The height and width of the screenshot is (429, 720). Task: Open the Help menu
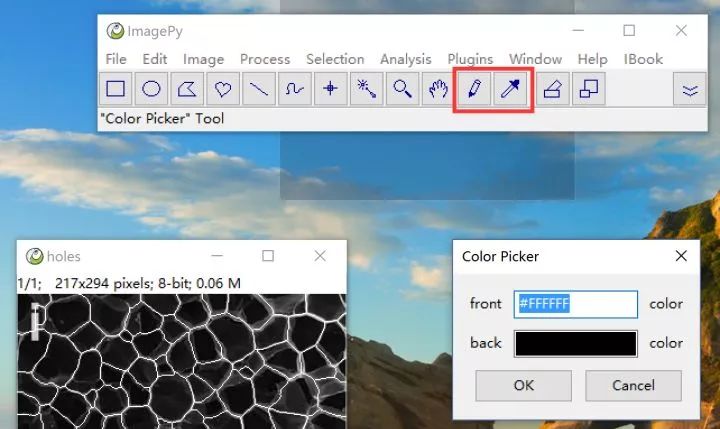tap(592, 59)
